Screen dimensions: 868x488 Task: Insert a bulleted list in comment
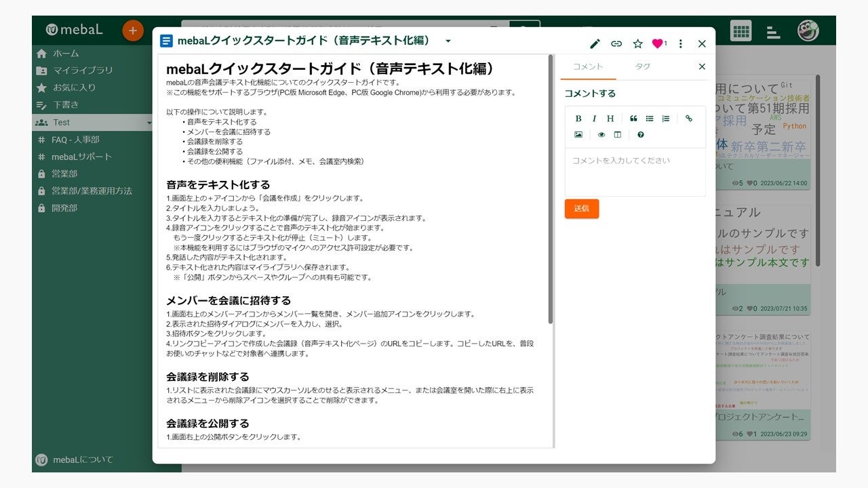[650, 119]
